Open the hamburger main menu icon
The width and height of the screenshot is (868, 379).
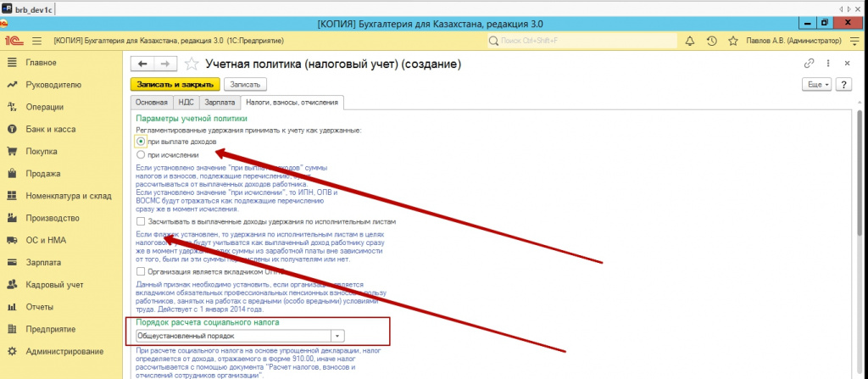[x=36, y=41]
